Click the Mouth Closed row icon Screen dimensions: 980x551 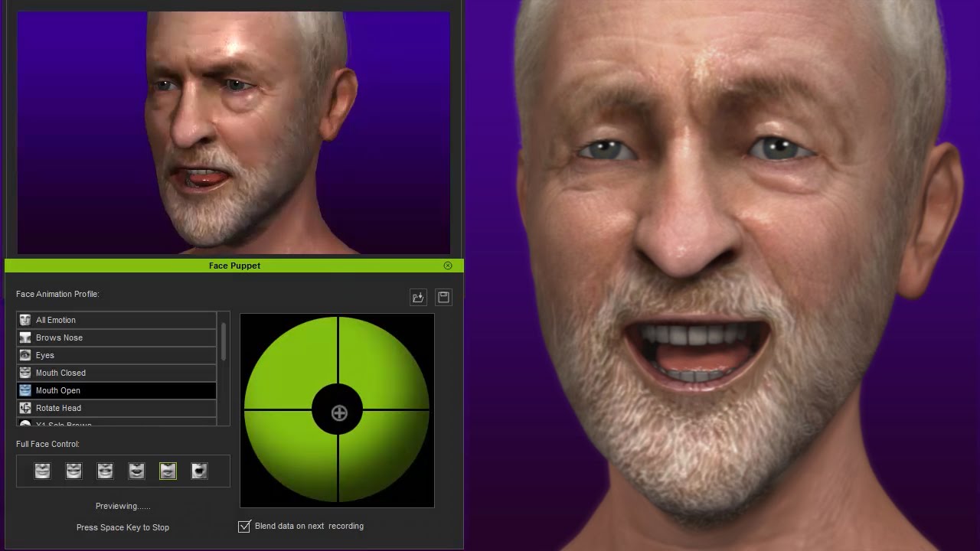(x=25, y=373)
